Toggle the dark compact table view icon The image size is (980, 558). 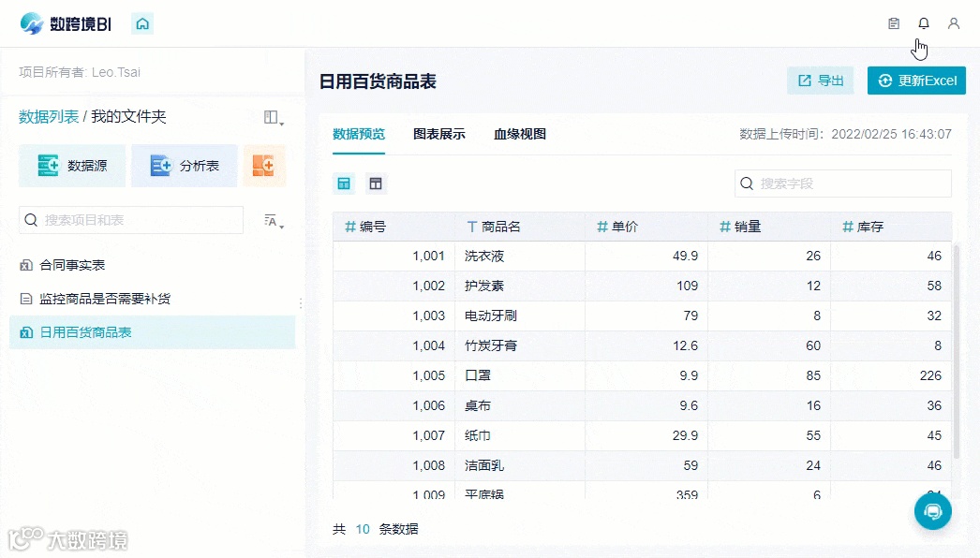tap(376, 184)
